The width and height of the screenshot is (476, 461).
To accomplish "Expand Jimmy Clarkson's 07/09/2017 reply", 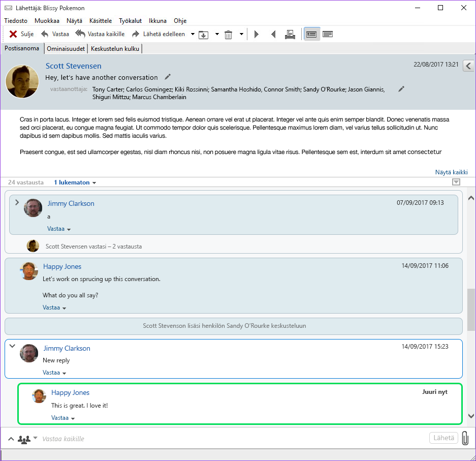I will (x=17, y=202).
